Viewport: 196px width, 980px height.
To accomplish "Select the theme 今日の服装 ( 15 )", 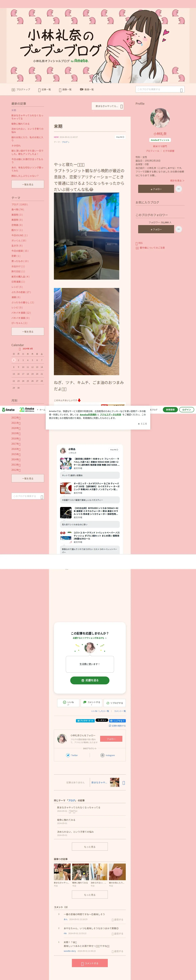I will (20, 251).
